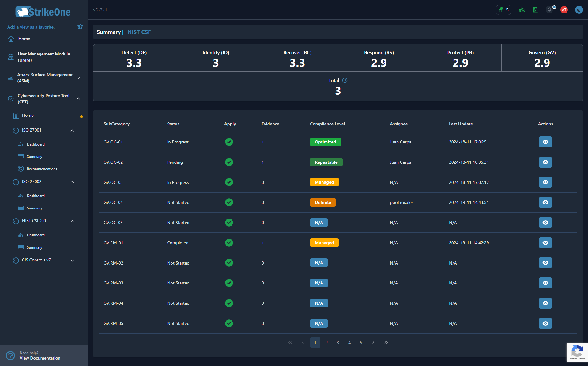View details for GV.OC-01 row
Screen dimensions: 588x366
[545, 142]
